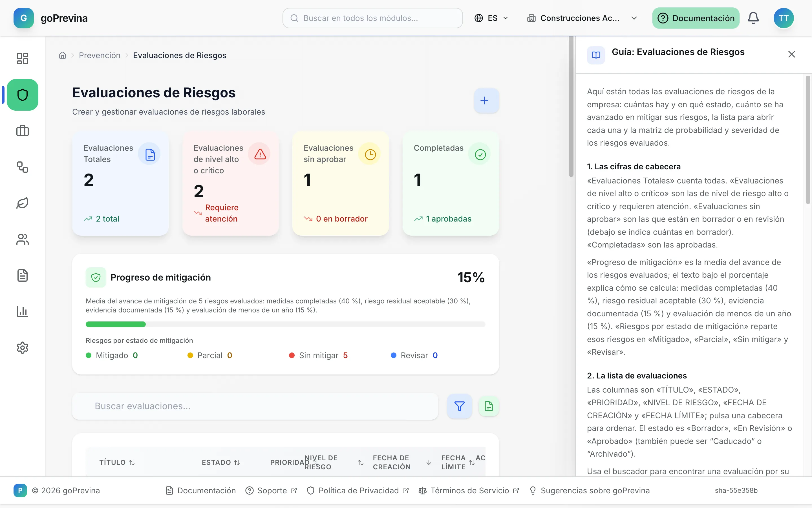
Task: Open Sugerencias sobre goPrevina link
Action: pos(590,491)
